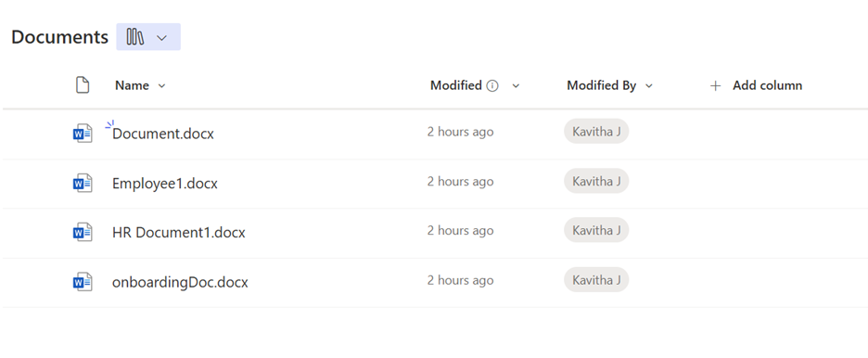Select the Employee1.docx row's modified time
The width and height of the screenshot is (868, 358).
point(460,182)
